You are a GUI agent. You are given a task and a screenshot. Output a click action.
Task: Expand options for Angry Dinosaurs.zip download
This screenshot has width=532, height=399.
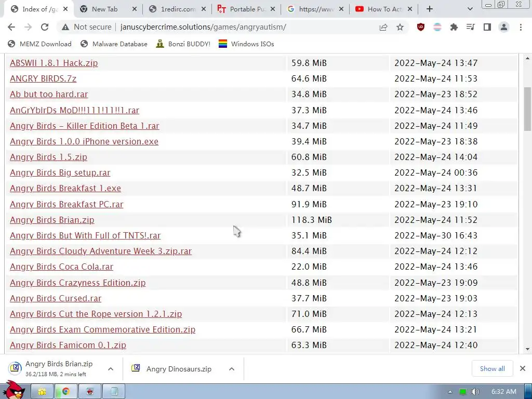pyautogui.click(x=232, y=369)
